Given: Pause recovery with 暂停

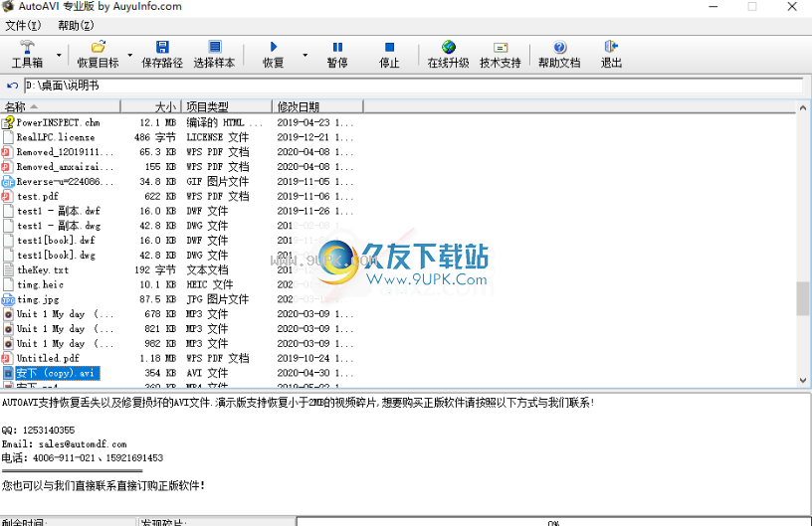Looking at the screenshot, I should (x=337, y=55).
